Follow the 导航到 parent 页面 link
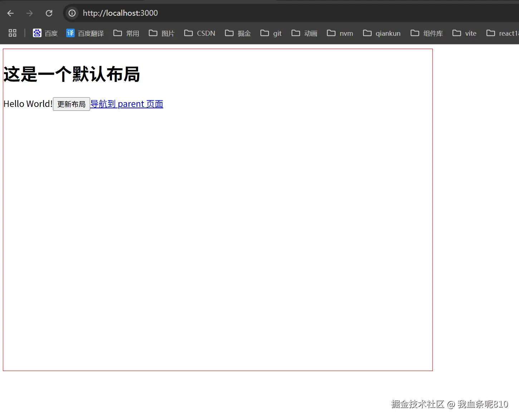 [x=127, y=104]
